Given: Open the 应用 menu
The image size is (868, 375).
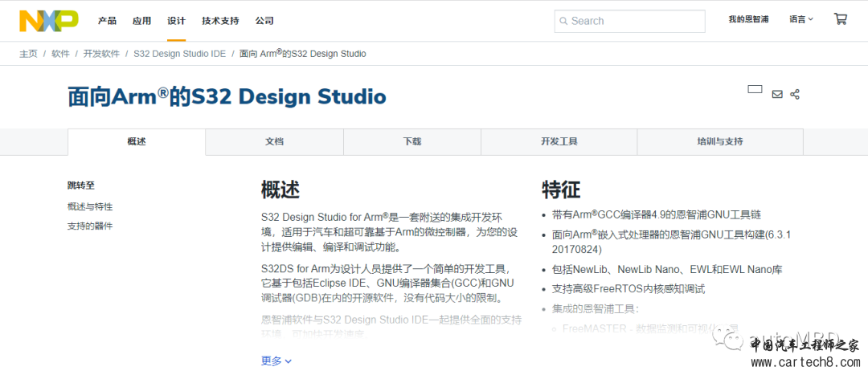Looking at the screenshot, I should (141, 21).
